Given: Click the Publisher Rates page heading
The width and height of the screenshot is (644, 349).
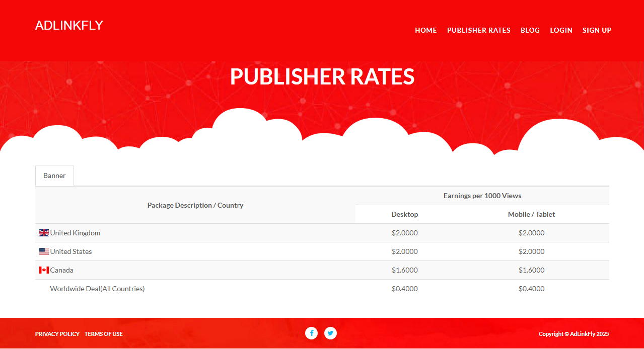Looking at the screenshot, I should tap(322, 76).
